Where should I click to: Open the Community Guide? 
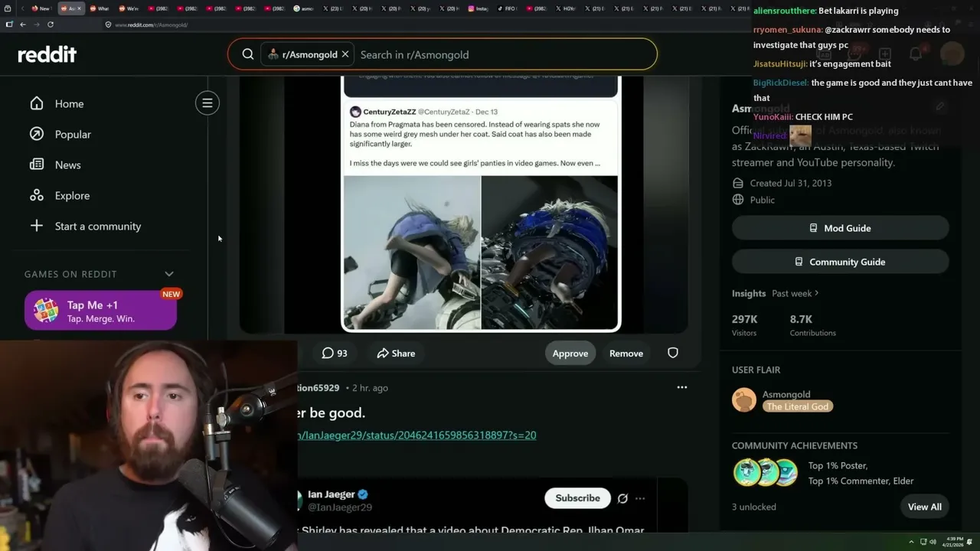[840, 262]
